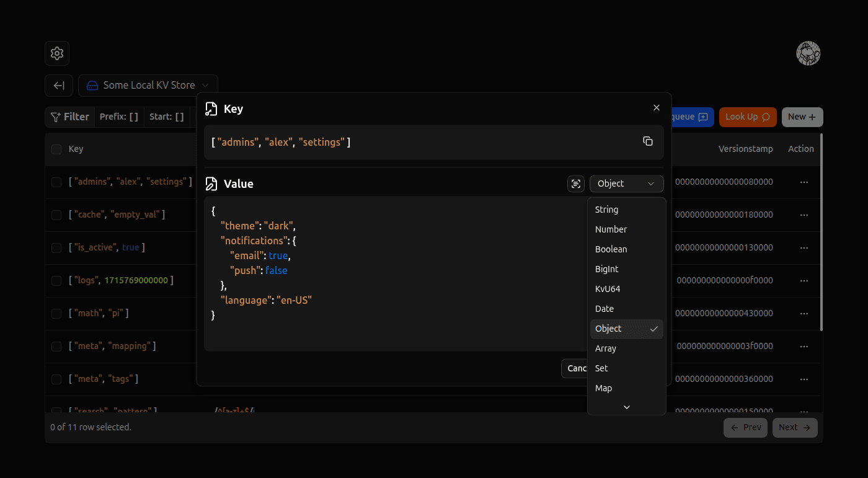Go back using the left arrow icon
The width and height of the screenshot is (868, 478).
58,85
